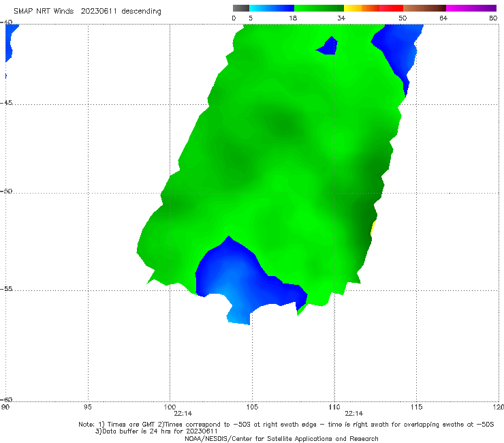Click the longitude label "115"

[x=416, y=407]
